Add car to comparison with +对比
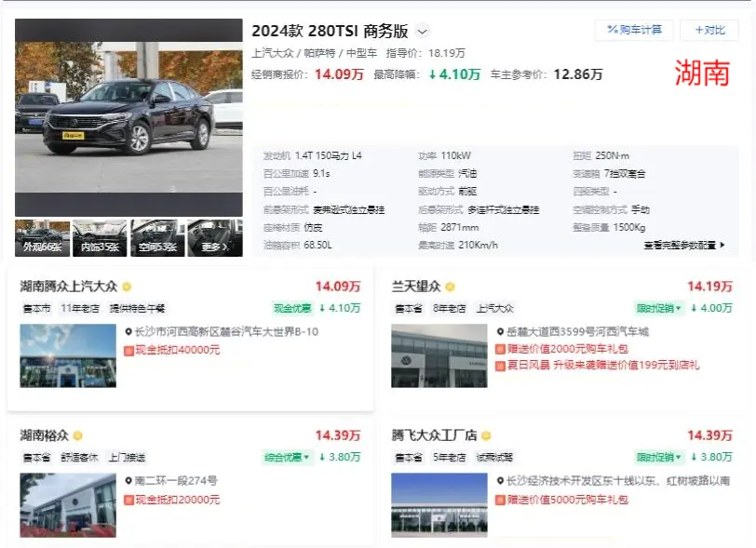 [x=709, y=30]
